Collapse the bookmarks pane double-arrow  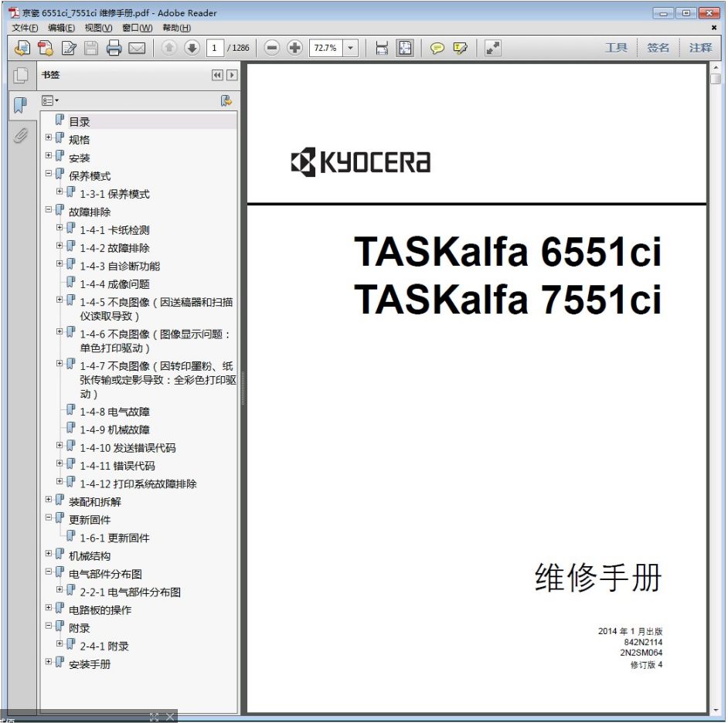tap(217, 75)
